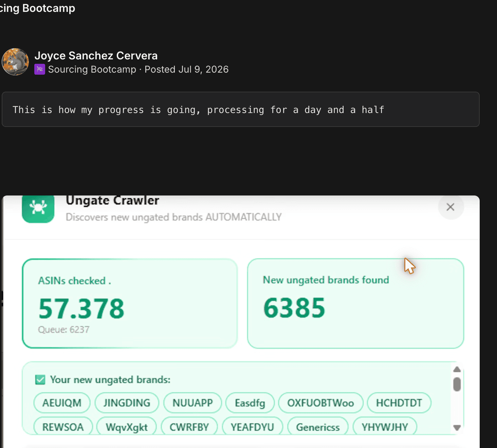The width and height of the screenshot is (497, 448).
Task: Click the Ungate Crawler title
Action: [x=112, y=201]
